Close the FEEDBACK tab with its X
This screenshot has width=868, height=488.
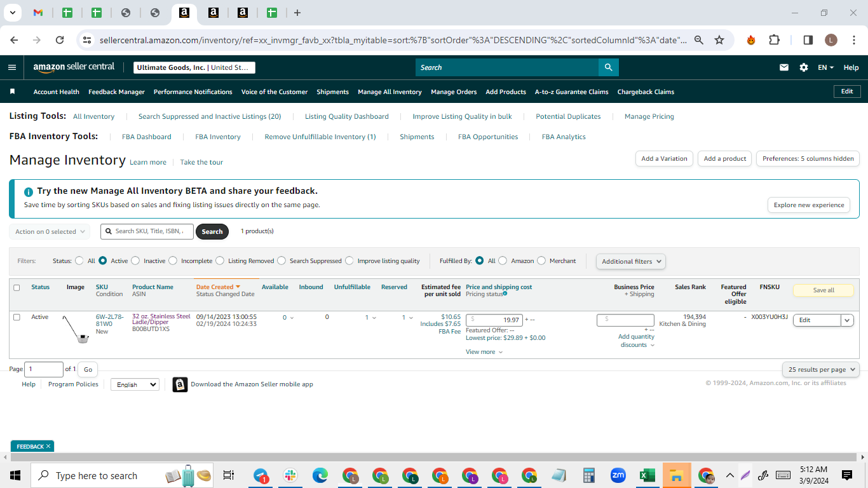click(x=48, y=447)
